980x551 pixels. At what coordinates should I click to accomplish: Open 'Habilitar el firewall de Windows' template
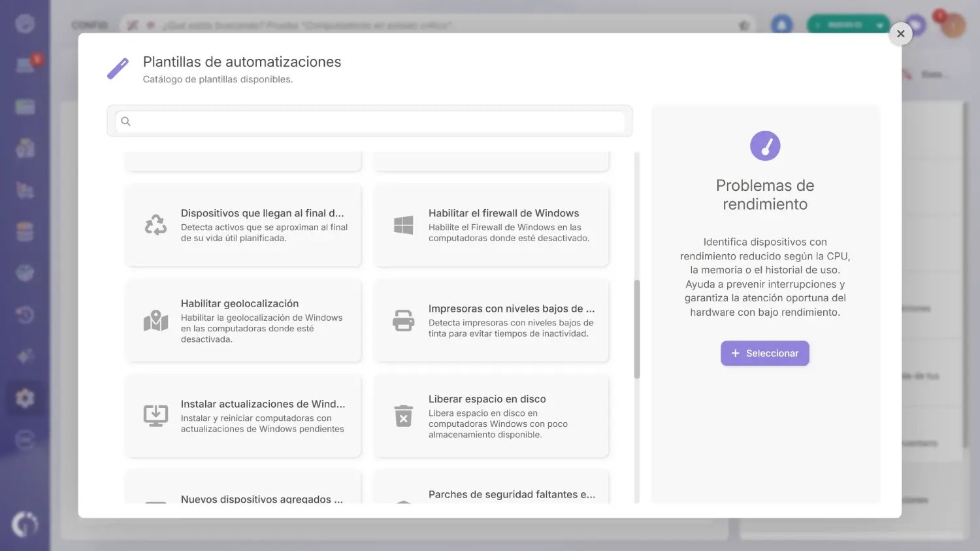(x=491, y=225)
